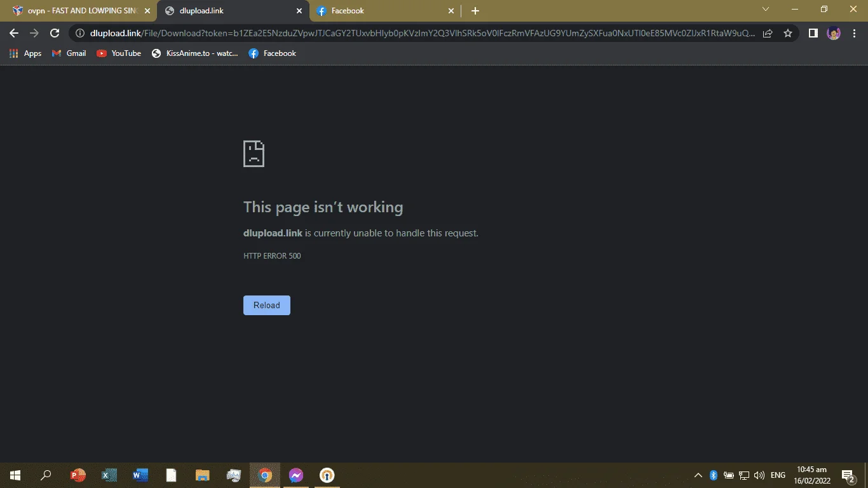868x488 pixels.
Task: Open network connection tray icon
Action: (743, 475)
